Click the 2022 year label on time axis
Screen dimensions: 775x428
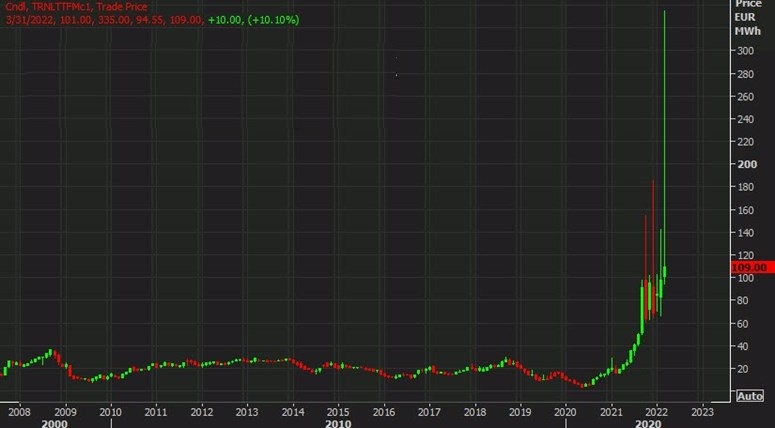tap(657, 412)
